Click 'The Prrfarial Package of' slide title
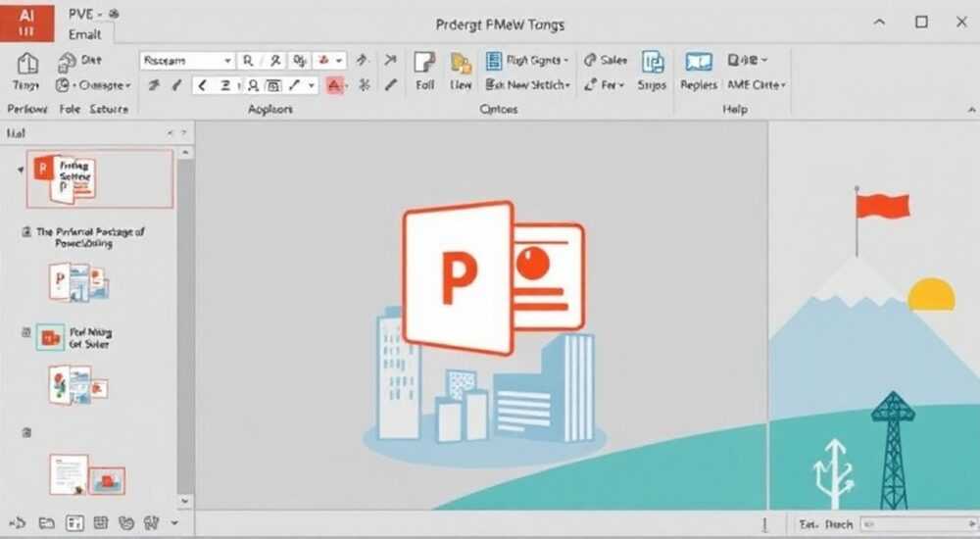The width and height of the screenshot is (980, 539). pyautogui.click(x=90, y=232)
